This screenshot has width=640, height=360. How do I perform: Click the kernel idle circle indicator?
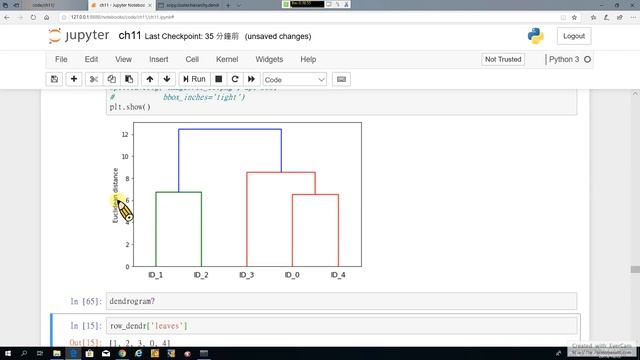(587, 60)
